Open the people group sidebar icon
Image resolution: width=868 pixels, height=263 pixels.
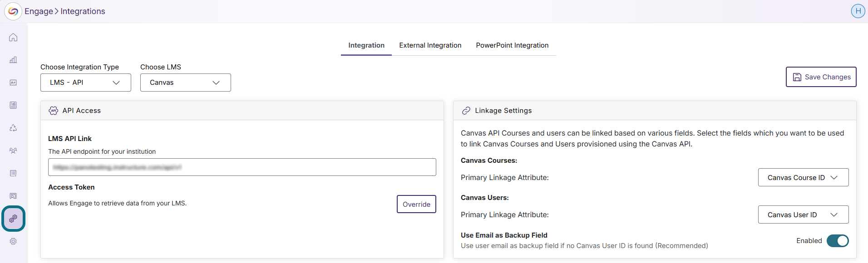[x=13, y=151]
